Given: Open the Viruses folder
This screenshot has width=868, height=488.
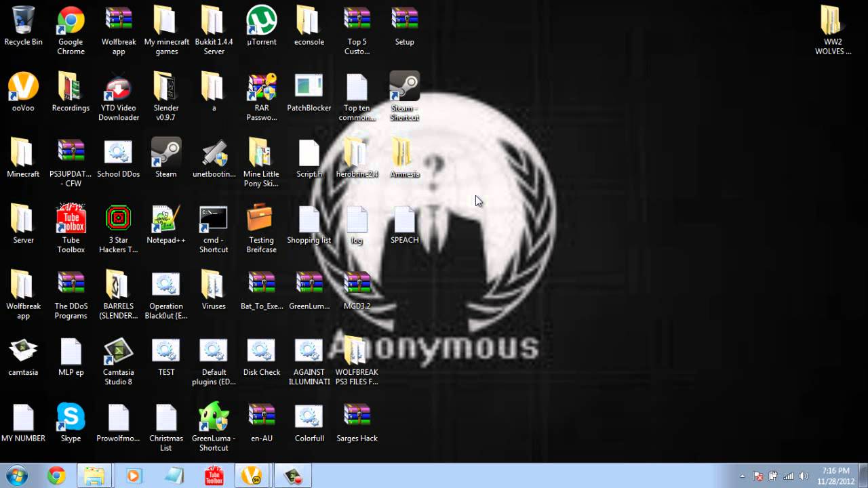Looking at the screenshot, I should click(x=214, y=291).
